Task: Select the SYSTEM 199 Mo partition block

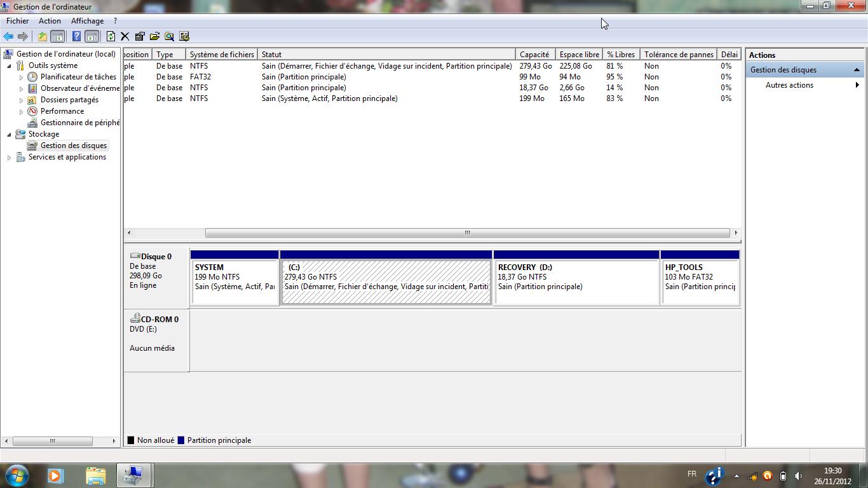Action: pos(235,278)
